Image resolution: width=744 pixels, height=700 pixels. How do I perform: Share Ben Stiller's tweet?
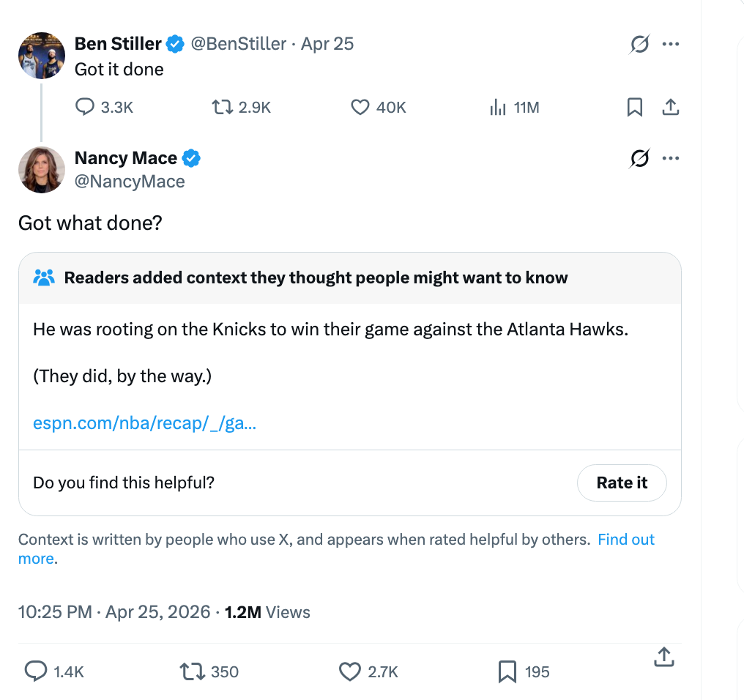(x=671, y=107)
